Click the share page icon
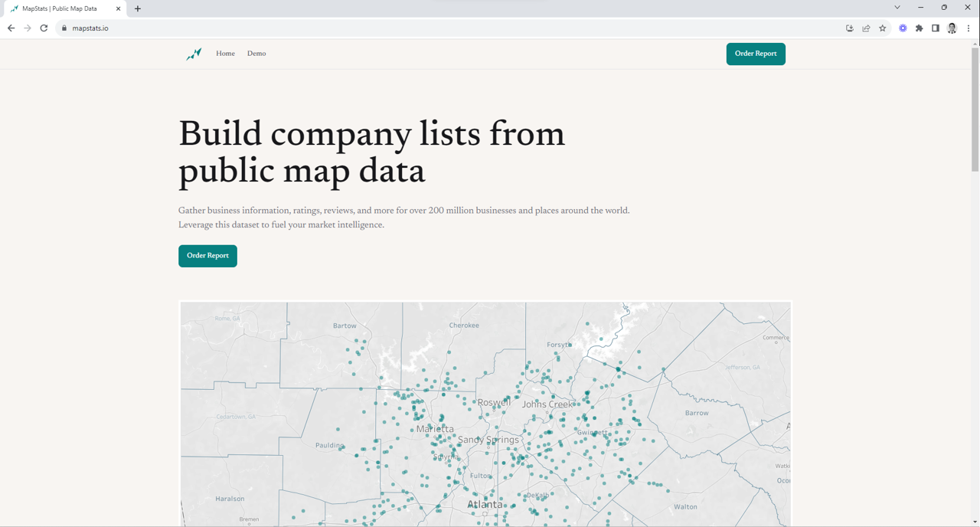 tap(866, 28)
